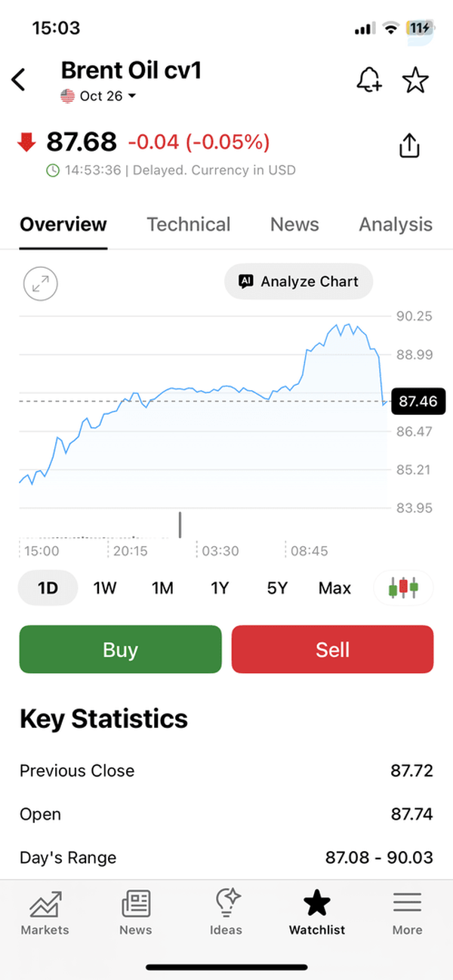
Task: Switch to the Technical tab
Action: click(189, 224)
